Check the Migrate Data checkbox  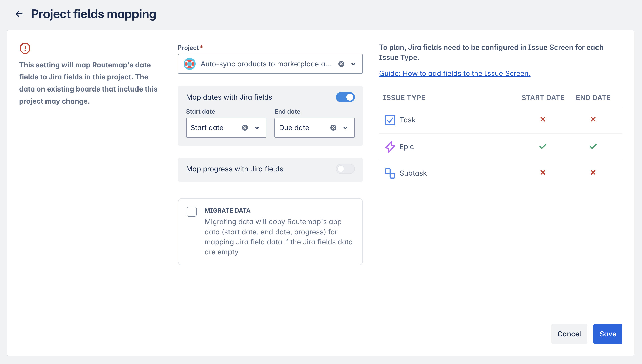point(192,212)
